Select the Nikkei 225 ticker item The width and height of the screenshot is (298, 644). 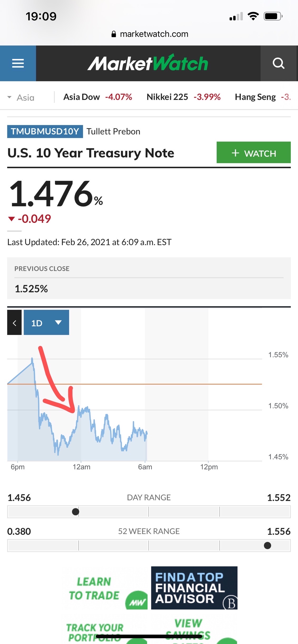[184, 97]
